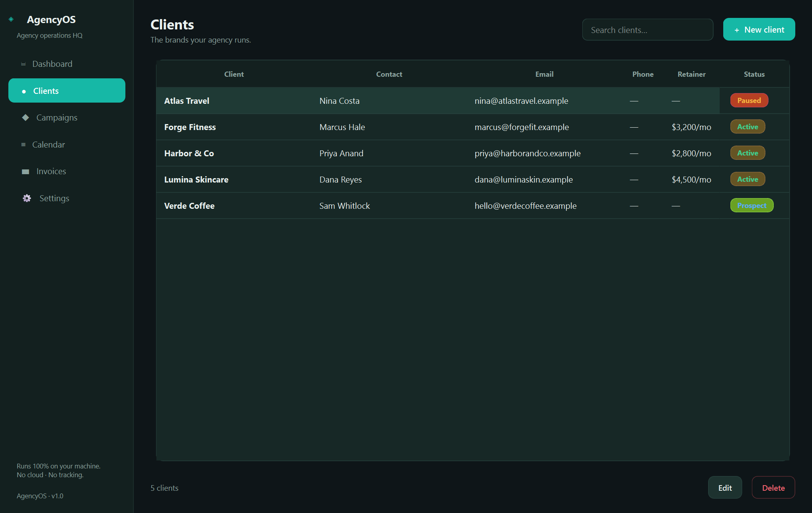Sort by Client column header
This screenshot has width=812, height=513.
click(x=234, y=74)
